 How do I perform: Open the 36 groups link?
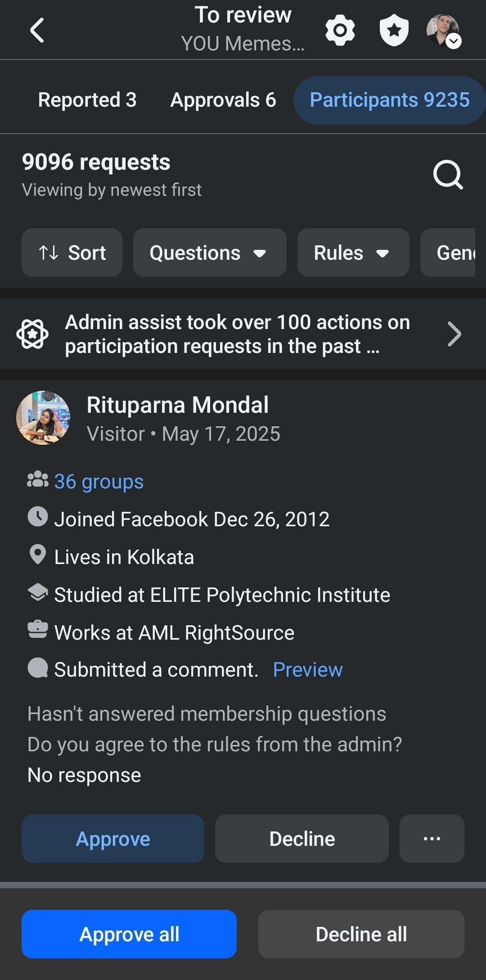(99, 482)
